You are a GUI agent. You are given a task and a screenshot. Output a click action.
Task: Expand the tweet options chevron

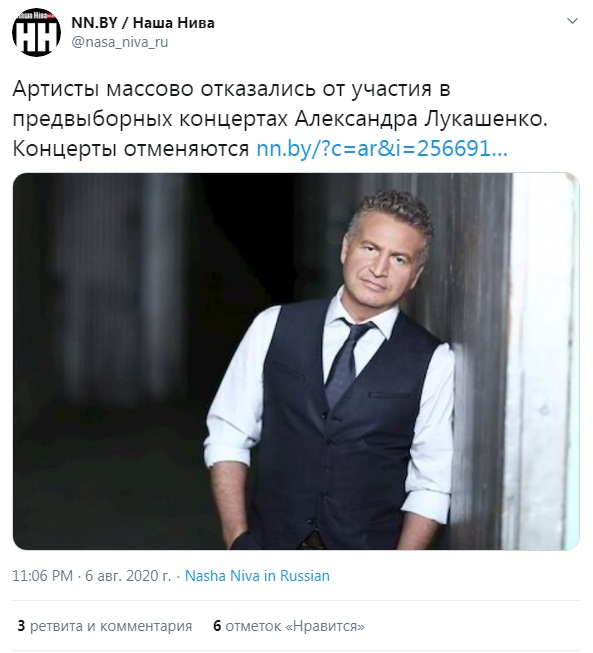point(573,21)
